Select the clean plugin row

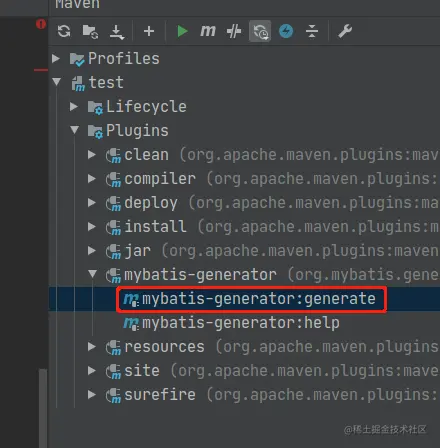(244, 155)
